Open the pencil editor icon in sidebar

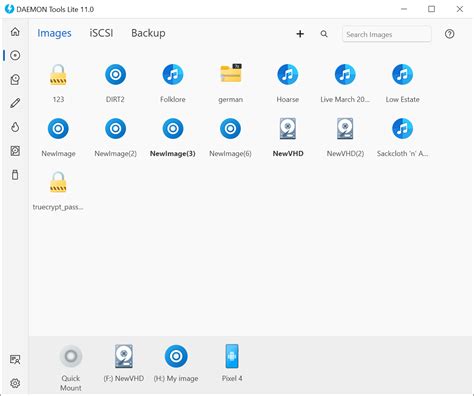click(x=15, y=103)
